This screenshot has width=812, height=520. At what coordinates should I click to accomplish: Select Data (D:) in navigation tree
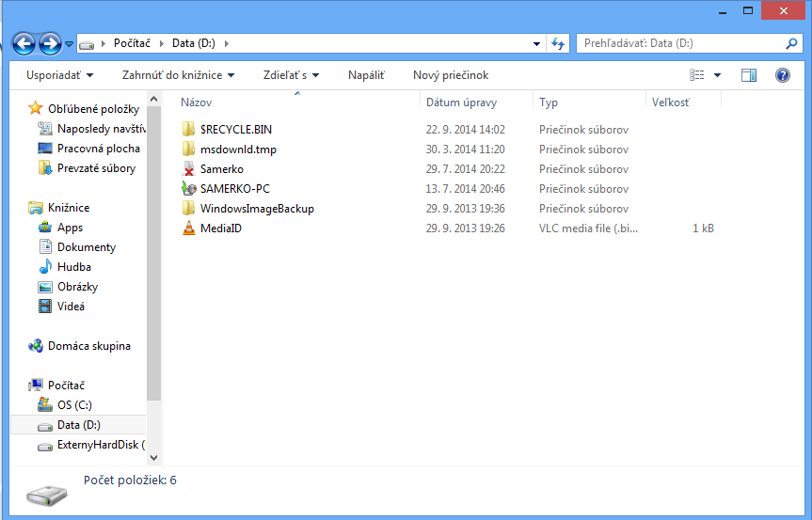(x=79, y=425)
